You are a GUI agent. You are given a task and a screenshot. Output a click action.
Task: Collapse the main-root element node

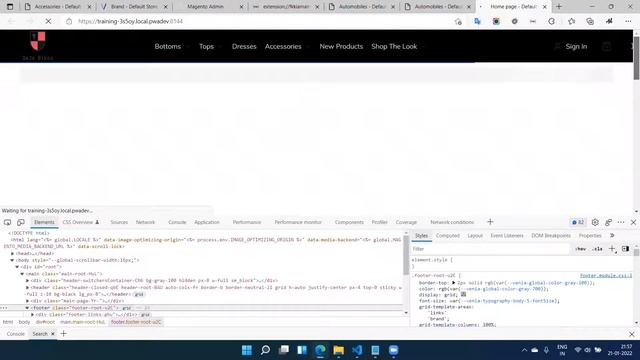tap(22, 274)
